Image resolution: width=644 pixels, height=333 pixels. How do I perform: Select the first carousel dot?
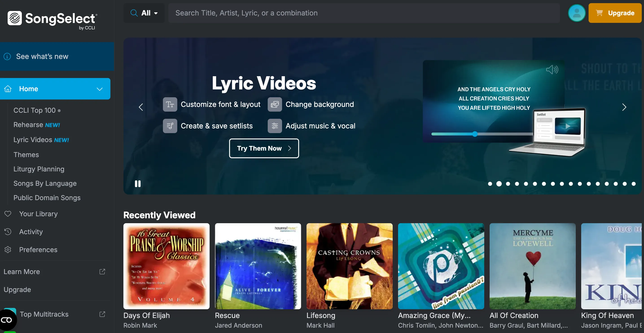pos(490,184)
